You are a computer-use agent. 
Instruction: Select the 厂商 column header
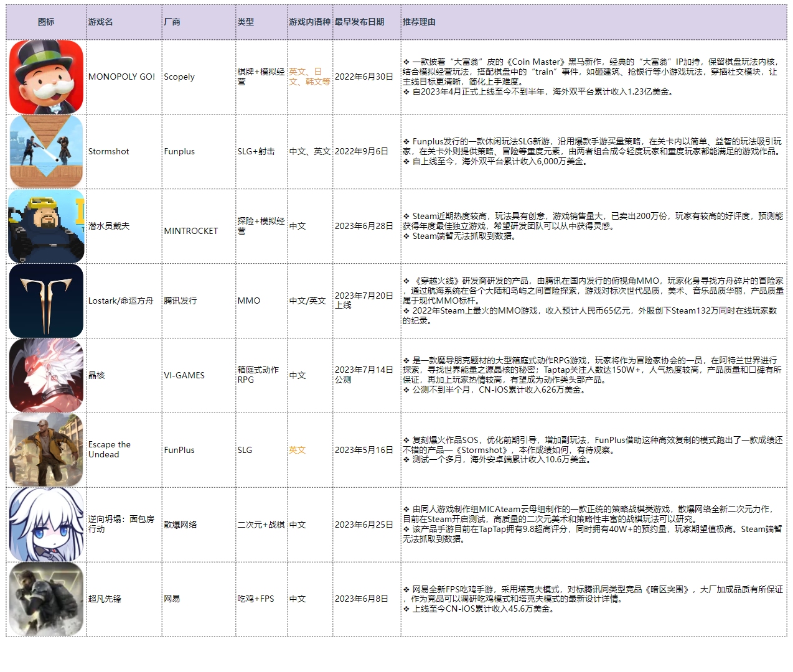point(172,22)
